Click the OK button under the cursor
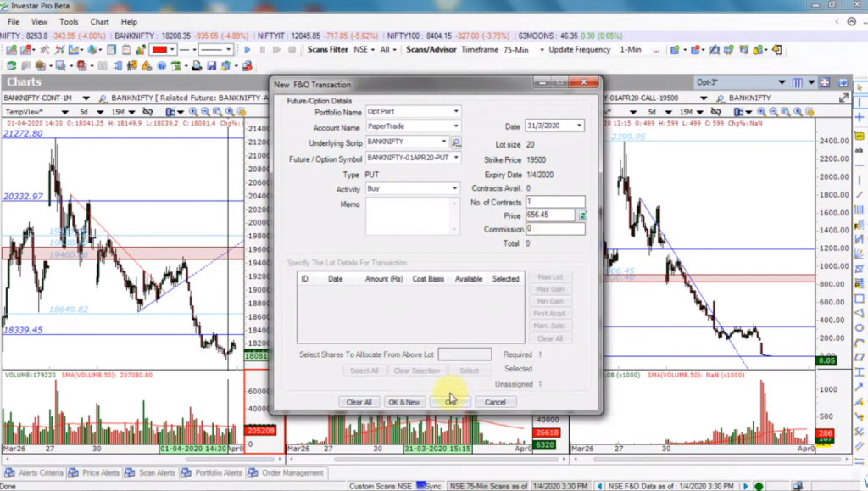This screenshot has width=868, height=491. pos(450,403)
